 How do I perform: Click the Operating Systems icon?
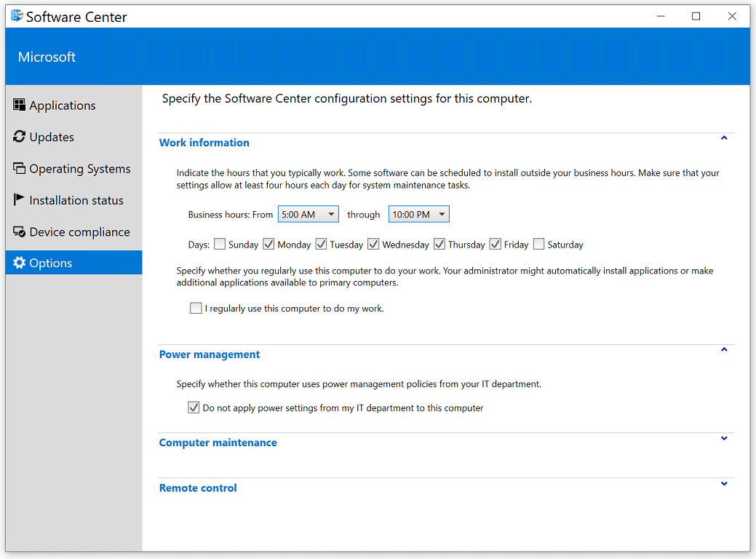click(18, 168)
